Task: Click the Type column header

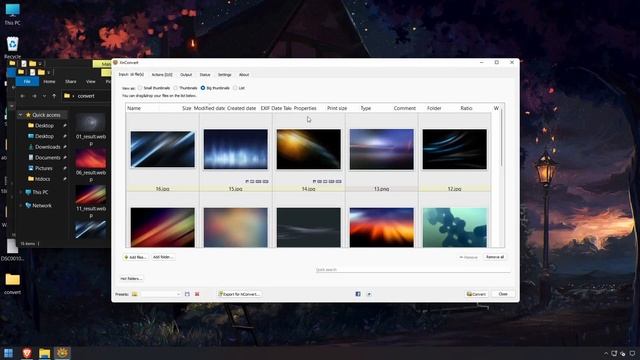Action: coord(366,108)
